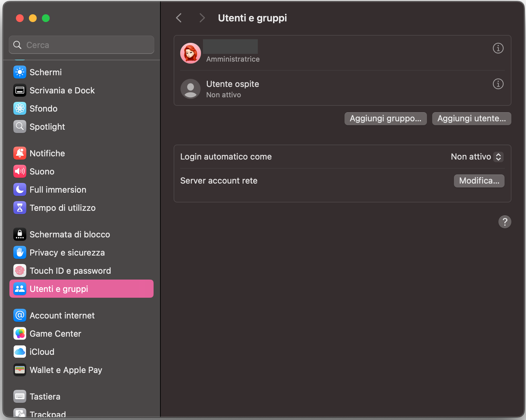
Task: Click the Tempo di utilizzo hourglass icon
Action: coord(20,208)
